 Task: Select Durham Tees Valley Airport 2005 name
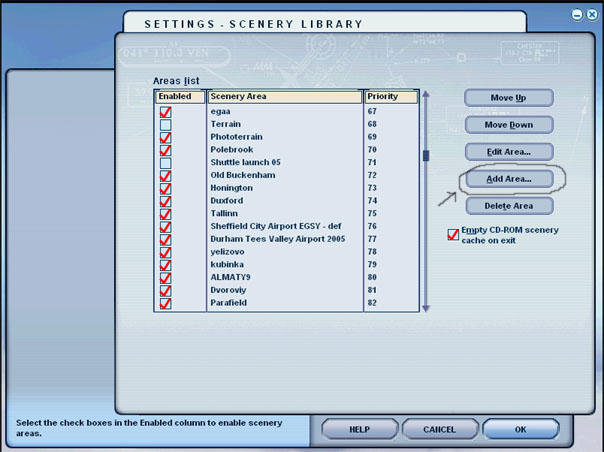(x=277, y=239)
